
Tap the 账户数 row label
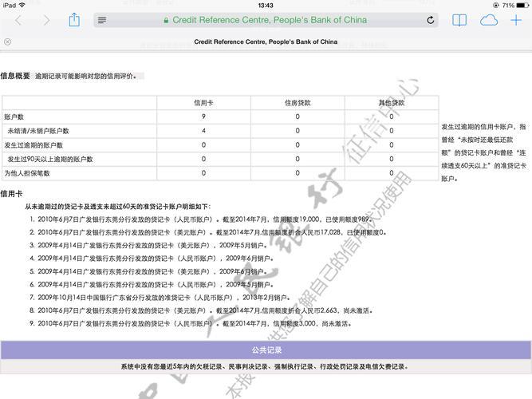(14, 117)
